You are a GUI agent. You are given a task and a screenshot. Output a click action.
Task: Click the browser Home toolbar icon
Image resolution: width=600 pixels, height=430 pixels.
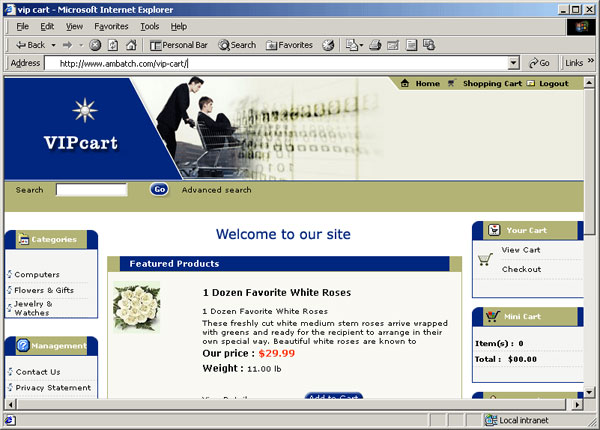pos(131,45)
